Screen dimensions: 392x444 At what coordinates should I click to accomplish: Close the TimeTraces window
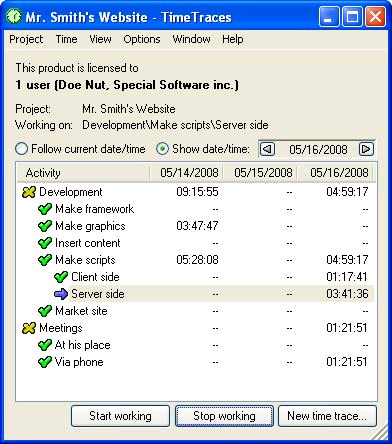click(x=375, y=17)
